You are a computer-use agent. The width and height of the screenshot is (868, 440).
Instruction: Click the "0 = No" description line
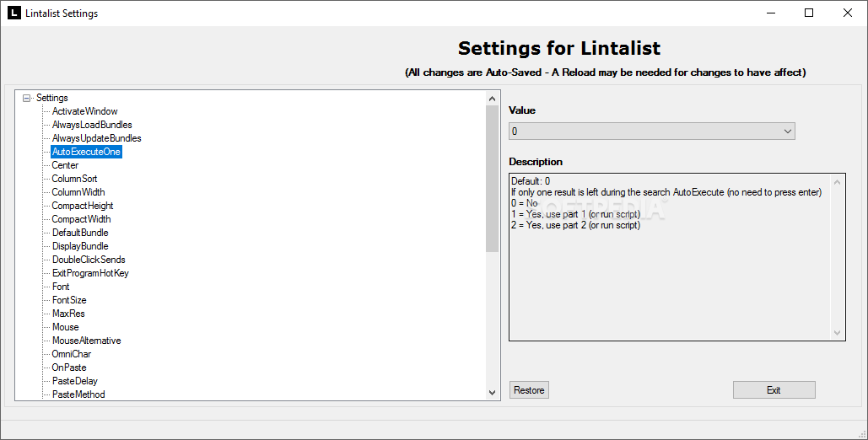pos(525,203)
